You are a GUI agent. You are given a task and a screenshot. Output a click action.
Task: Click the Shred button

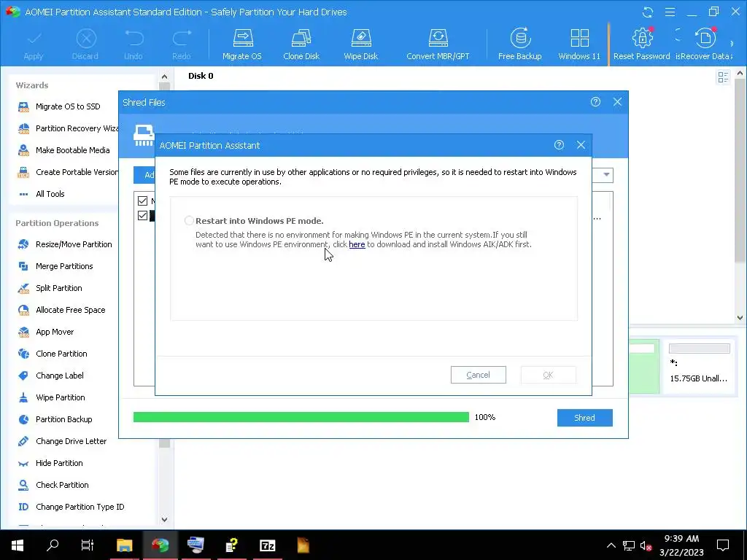pos(584,418)
